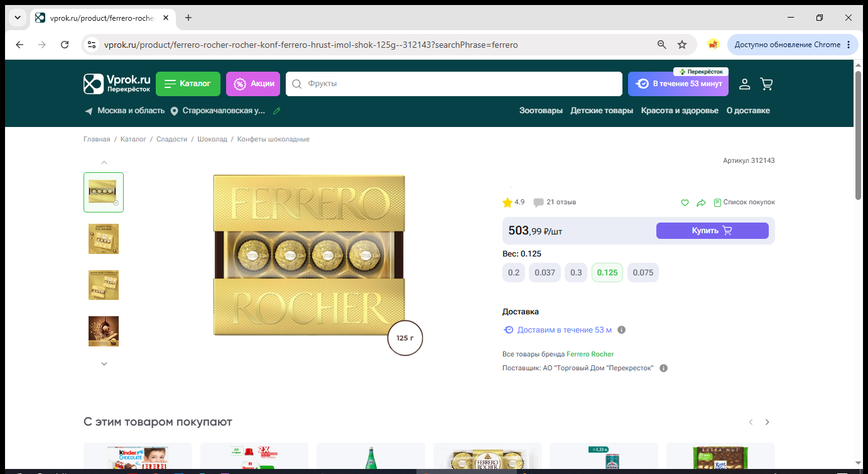This screenshot has height=474, width=868.
Task: Open the user account profile icon
Action: coord(744,84)
